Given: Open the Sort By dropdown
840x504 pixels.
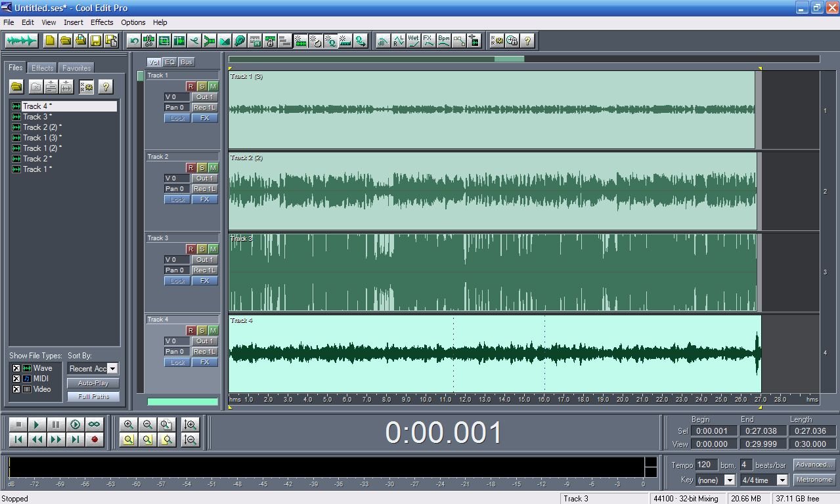Looking at the screenshot, I should [x=113, y=369].
